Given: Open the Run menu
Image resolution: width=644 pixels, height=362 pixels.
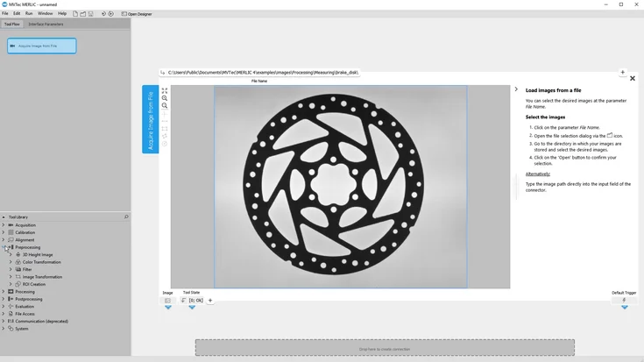Looking at the screenshot, I should point(29,14).
